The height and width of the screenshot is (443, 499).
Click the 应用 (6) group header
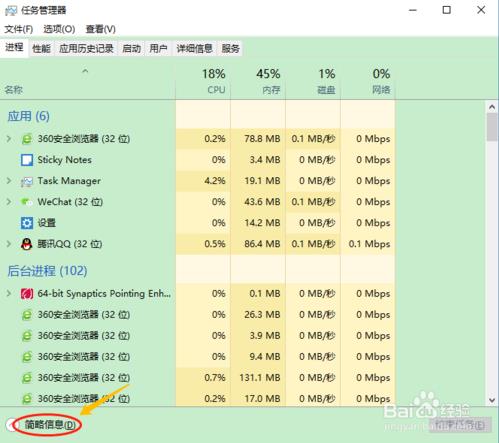pyautogui.click(x=29, y=116)
